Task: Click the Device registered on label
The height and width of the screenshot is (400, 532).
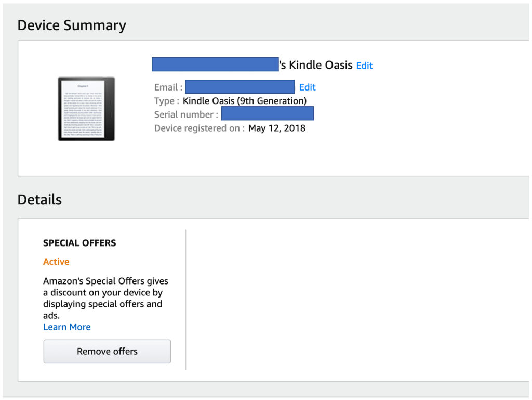Action: 199,128
